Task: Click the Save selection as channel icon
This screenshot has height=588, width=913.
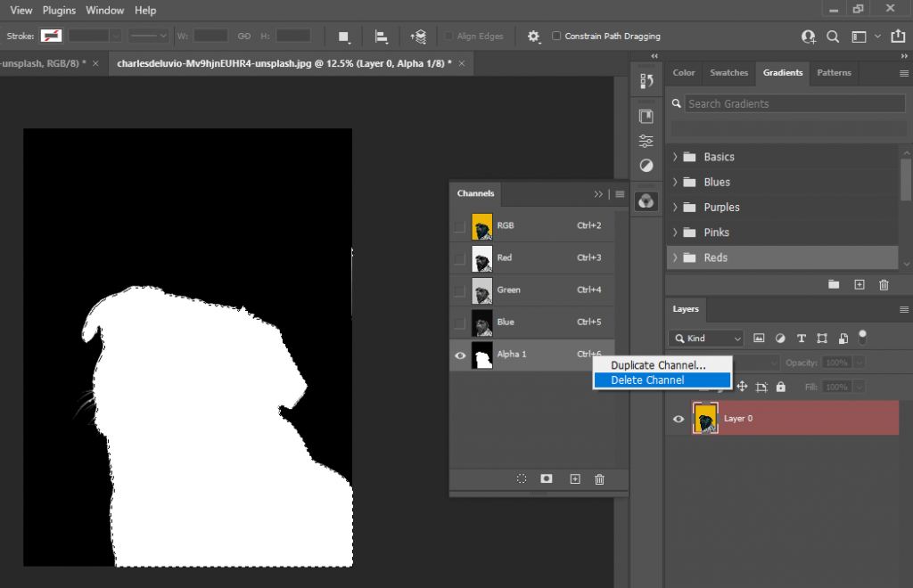Action: [546, 478]
